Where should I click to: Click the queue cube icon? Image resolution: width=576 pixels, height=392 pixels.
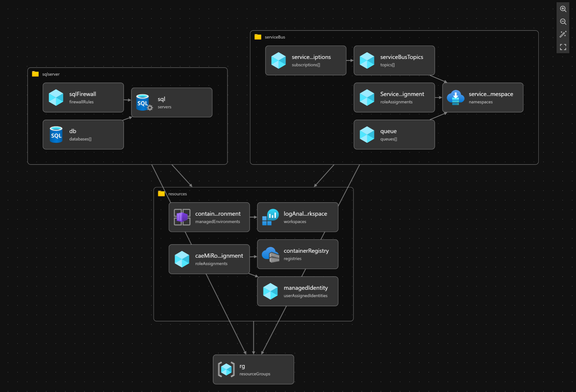[x=367, y=134]
